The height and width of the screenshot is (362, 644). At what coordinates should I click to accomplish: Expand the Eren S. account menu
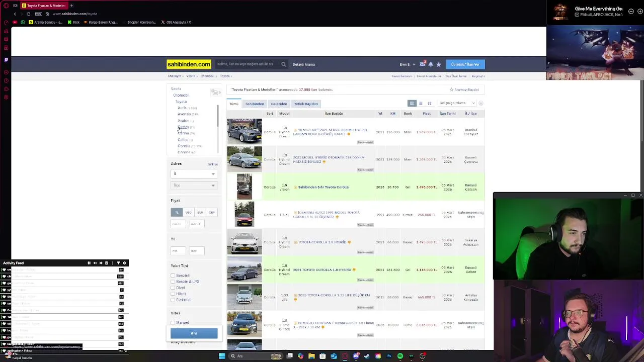[x=408, y=64]
